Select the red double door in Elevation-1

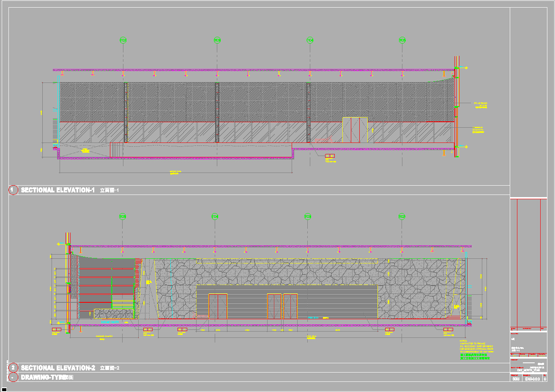coord(355,130)
